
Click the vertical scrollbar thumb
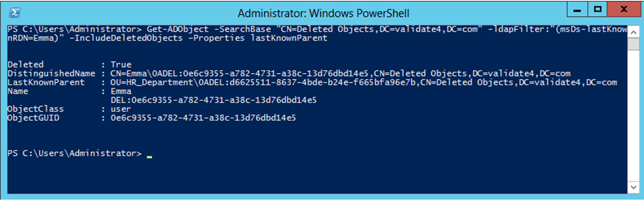click(x=632, y=44)
